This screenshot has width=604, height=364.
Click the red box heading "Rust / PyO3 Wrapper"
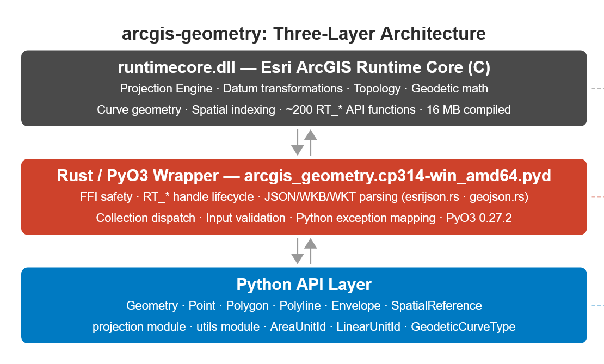pos(304,176)
